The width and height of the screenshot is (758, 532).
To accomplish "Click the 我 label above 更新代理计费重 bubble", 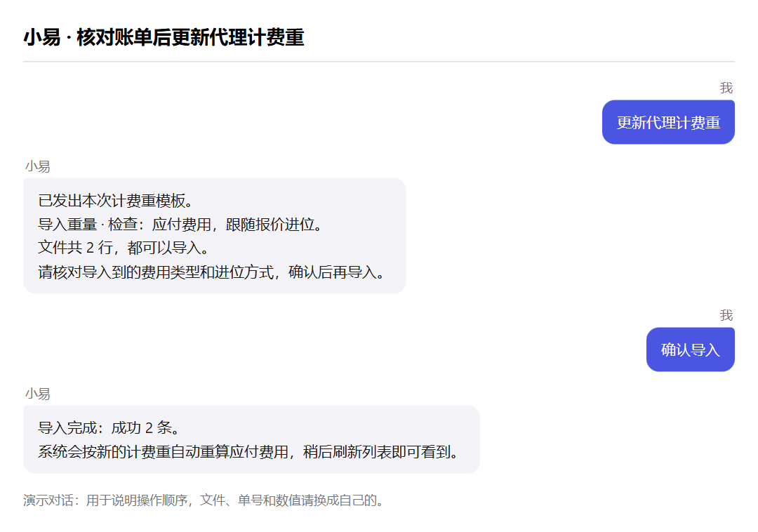I will (x=726, y=88).
